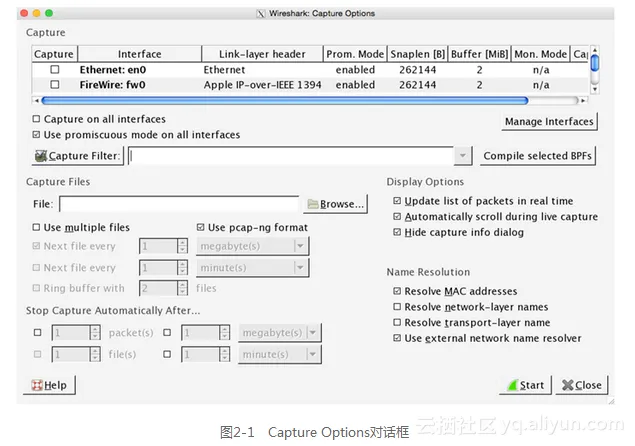The height and width of the screenshot is (446, 635).
Task: Enable stop after minute(s) checkbox
Action: coord(167,354)
